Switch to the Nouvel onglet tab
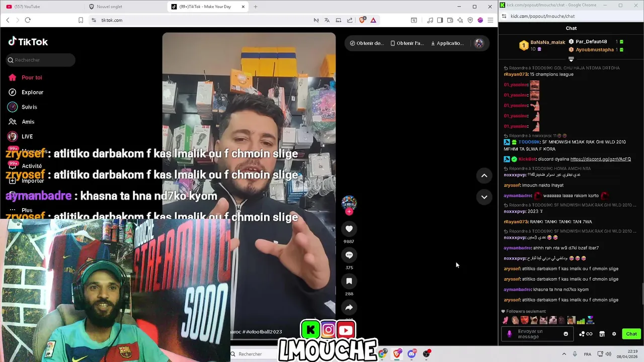The height and width of the screenshot is (362, 644). [x=126, y=7]
